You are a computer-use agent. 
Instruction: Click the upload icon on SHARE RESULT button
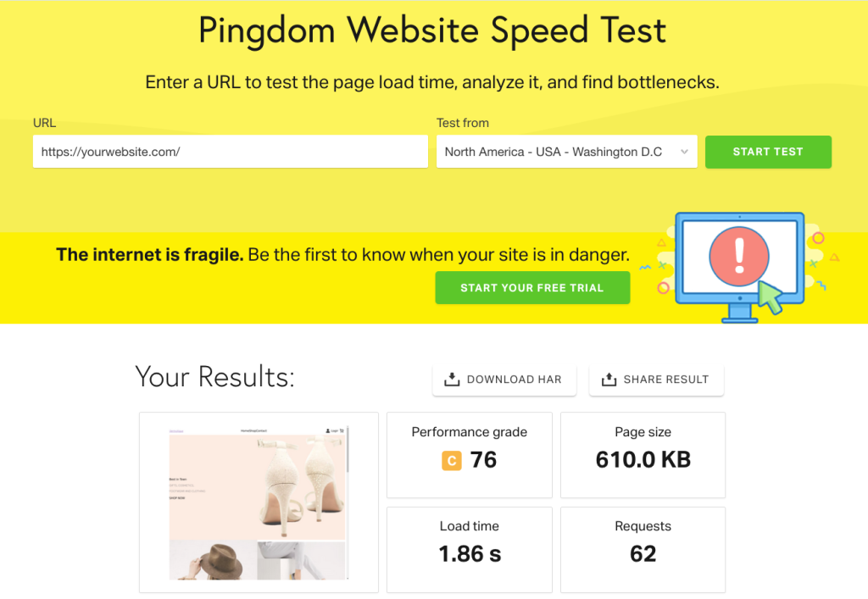click(609, 379)
